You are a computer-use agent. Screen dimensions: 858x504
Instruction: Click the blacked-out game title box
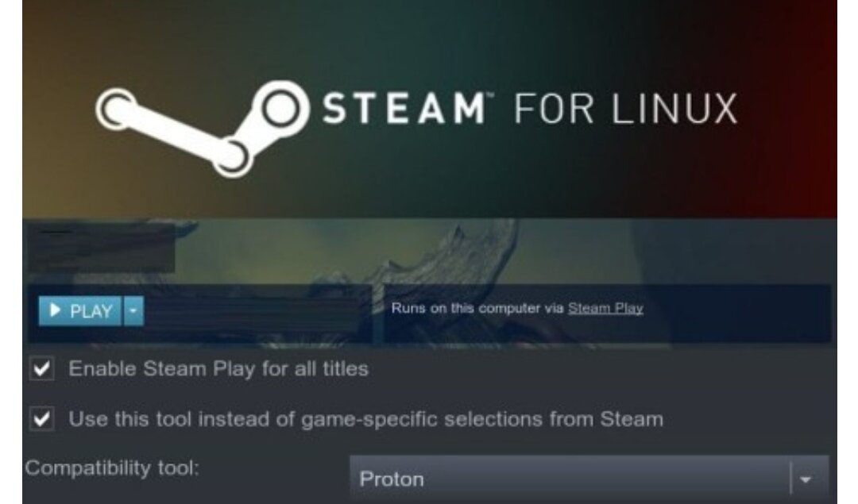click(x=101, y=248)
